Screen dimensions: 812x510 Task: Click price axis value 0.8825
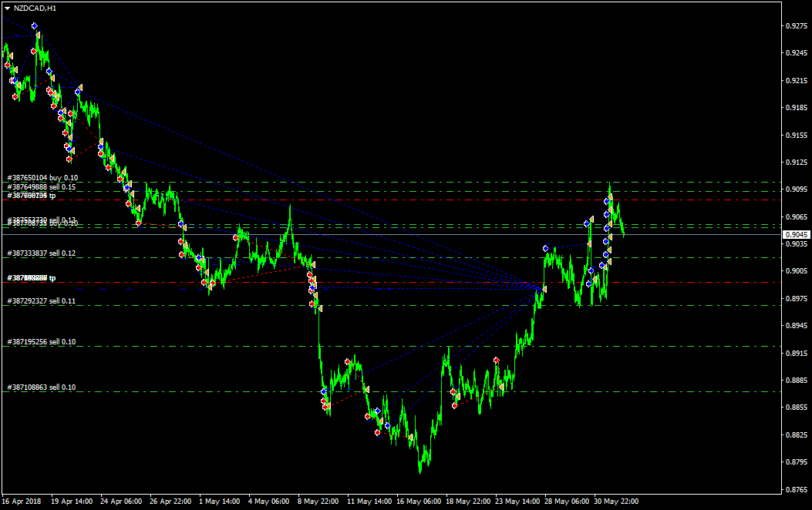(797, 435)
